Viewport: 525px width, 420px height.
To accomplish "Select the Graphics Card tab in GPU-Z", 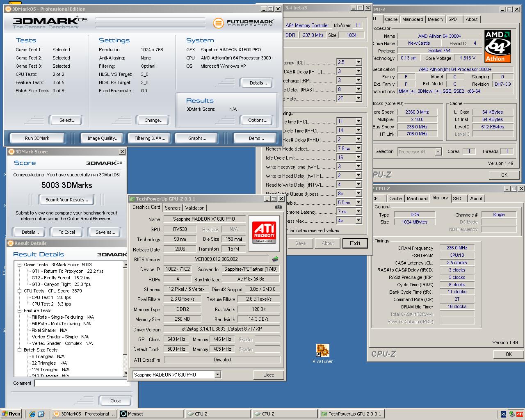I will coord(146,207).
